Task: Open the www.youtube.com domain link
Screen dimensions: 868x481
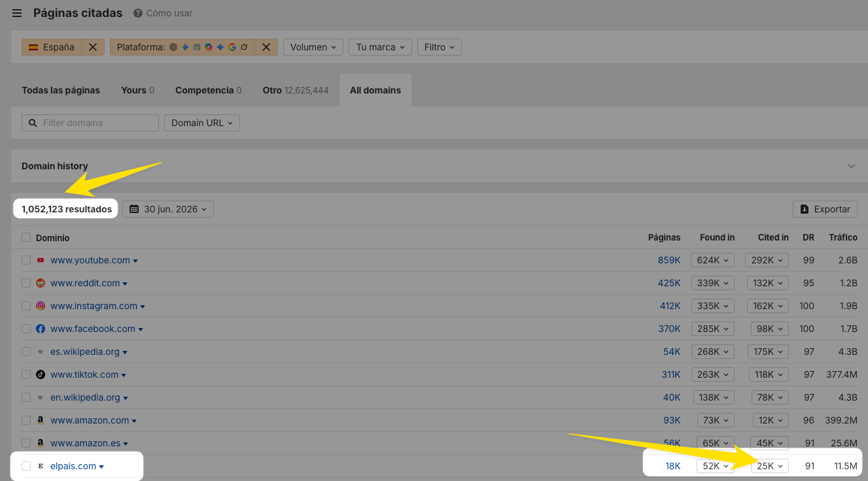Action: tap(90, 260)
